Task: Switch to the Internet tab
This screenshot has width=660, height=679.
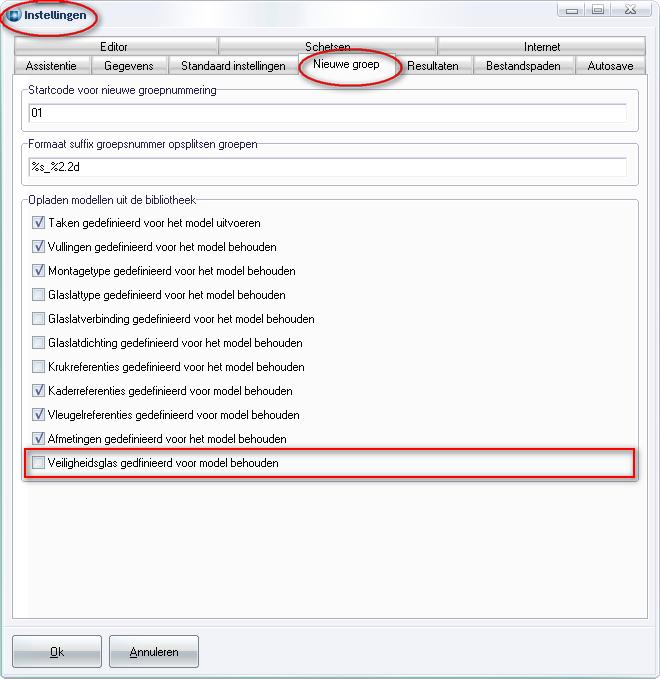Action: 541,46
